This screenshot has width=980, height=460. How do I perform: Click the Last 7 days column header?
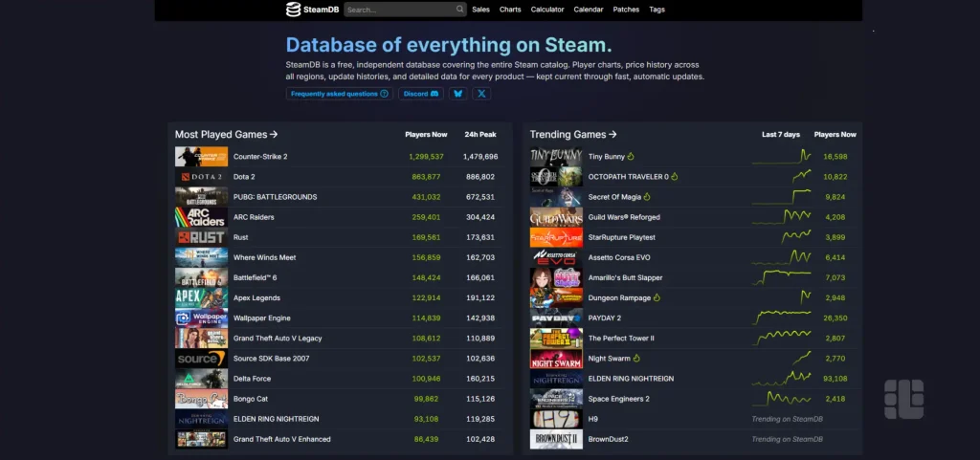[x=781, y=134]
